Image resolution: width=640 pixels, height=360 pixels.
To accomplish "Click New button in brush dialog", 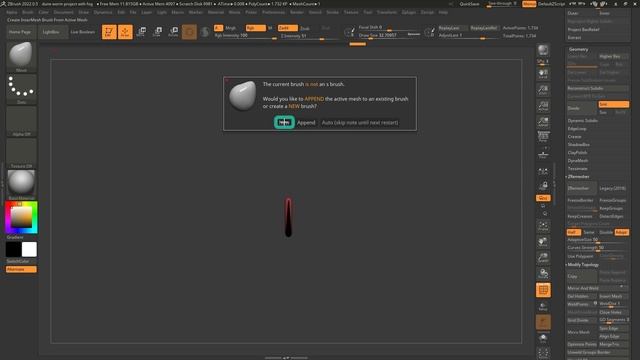I will [284, 122].
